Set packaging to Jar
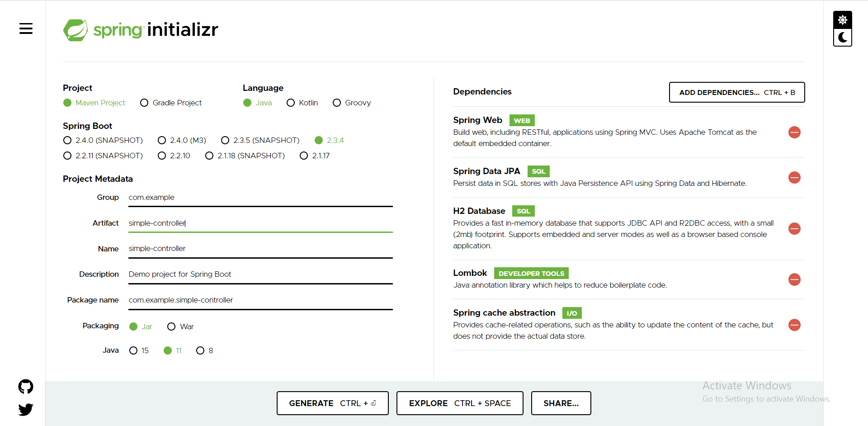Viewport: 868px width, 426px height. tap(141, 327)
